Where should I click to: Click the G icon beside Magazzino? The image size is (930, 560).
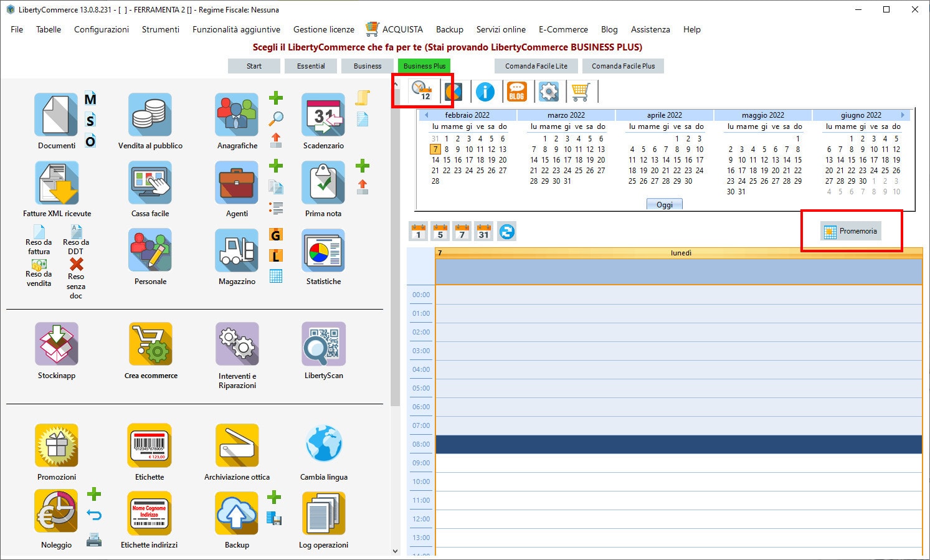click(x=275, y=235)
